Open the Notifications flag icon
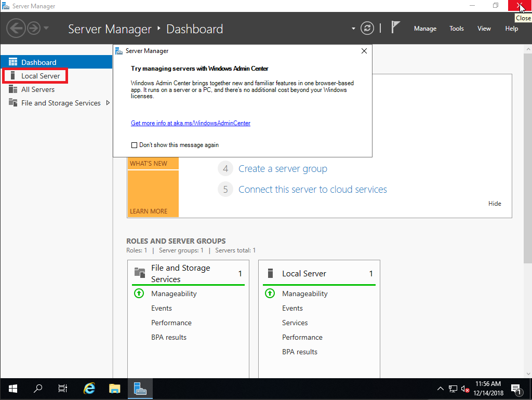The height and width of the screenshot is (400, 532). (x=395, y=27)
